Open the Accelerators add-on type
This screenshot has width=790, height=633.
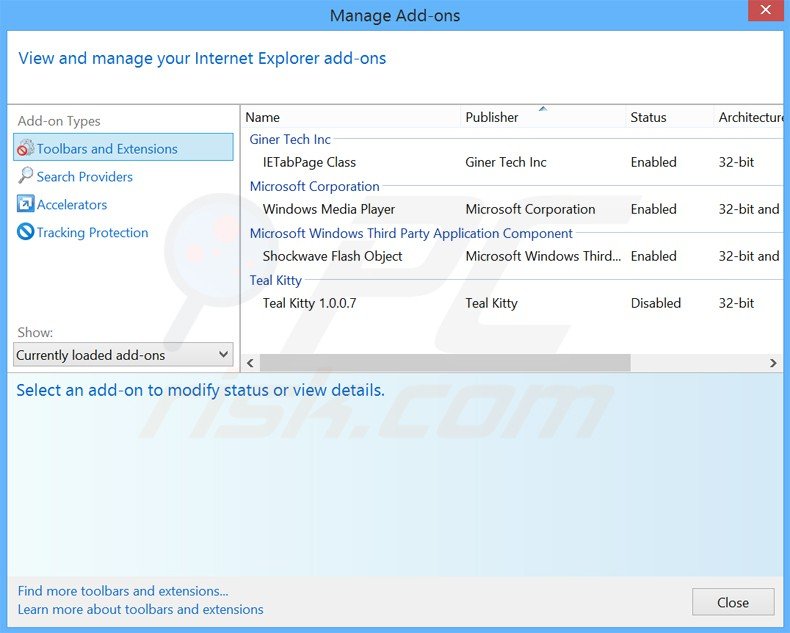pos(72,205)
